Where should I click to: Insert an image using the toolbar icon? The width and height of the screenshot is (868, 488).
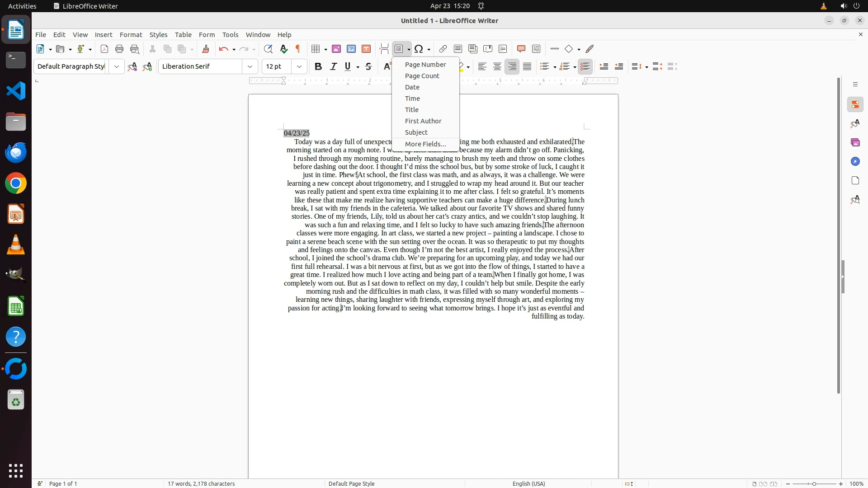click(336, 49)
